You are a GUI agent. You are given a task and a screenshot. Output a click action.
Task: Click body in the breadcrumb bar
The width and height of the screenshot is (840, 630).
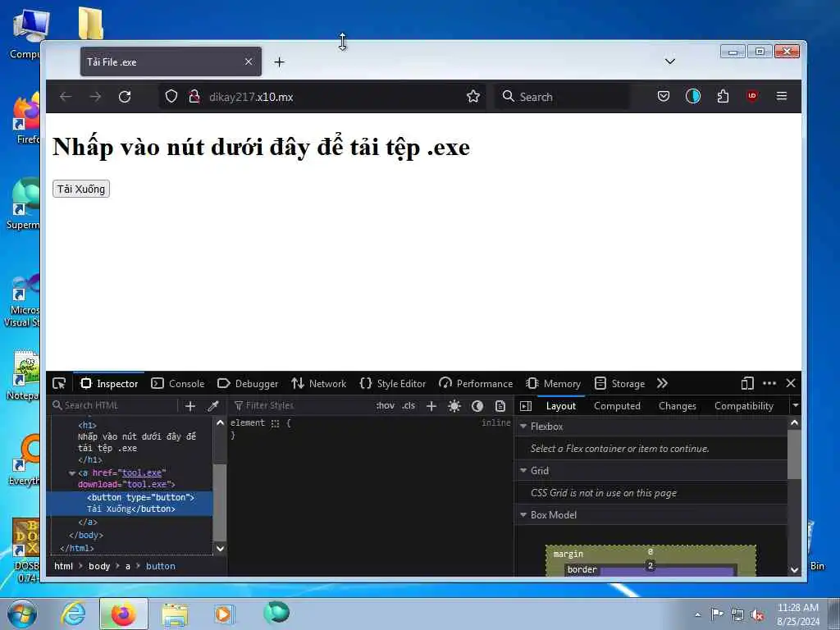coord(99,566)
